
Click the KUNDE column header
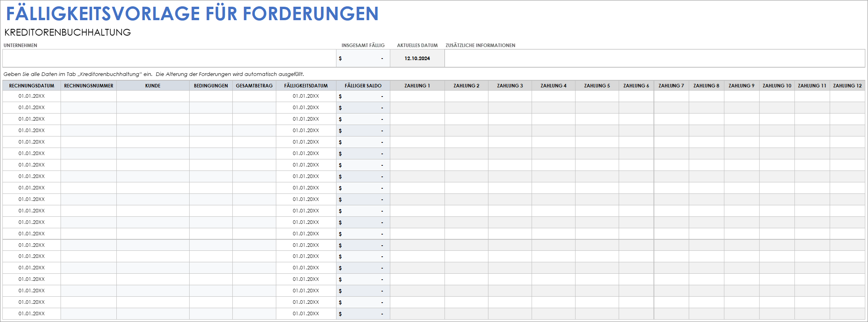coord(153,85)
